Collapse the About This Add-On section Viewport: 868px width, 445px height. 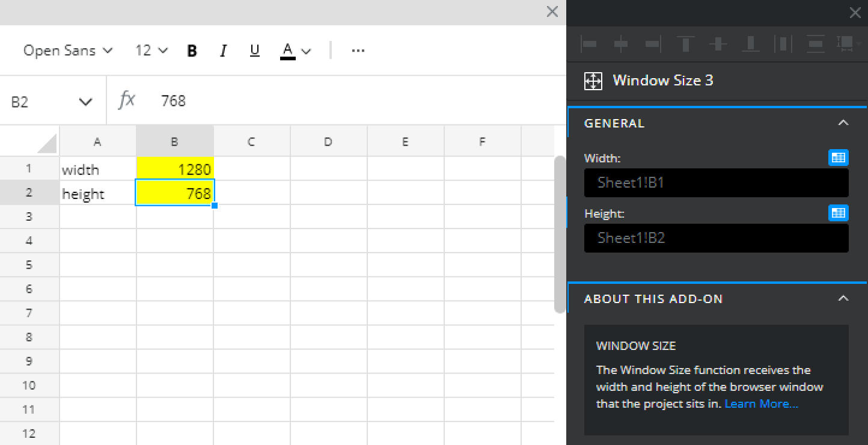click(843, 299)
